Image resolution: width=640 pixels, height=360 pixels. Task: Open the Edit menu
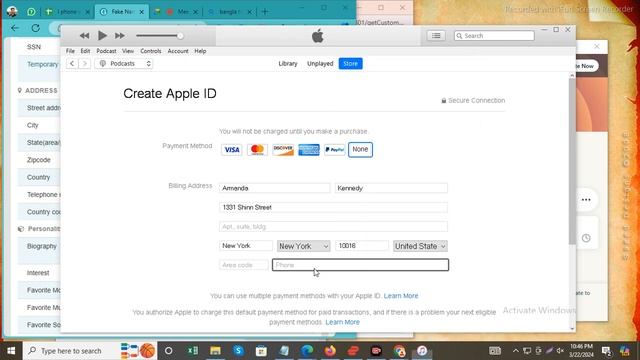tap(85, 51)
